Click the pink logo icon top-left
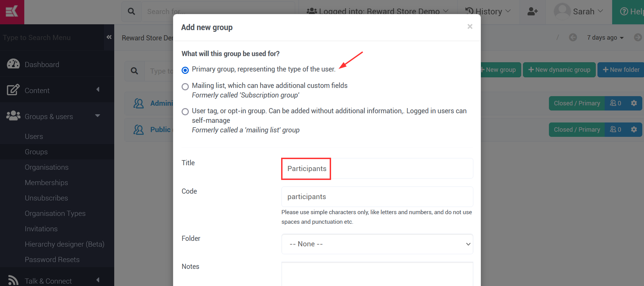This screenshot has width=644, height=286. pyautogui.click(x=12, y=12)
